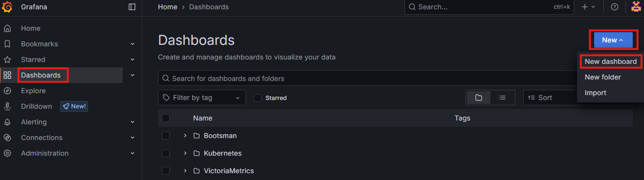This screenshot has width=644, height=180.
Task: Check the select-all checkbox in Name header
Action: click(166, 118)
